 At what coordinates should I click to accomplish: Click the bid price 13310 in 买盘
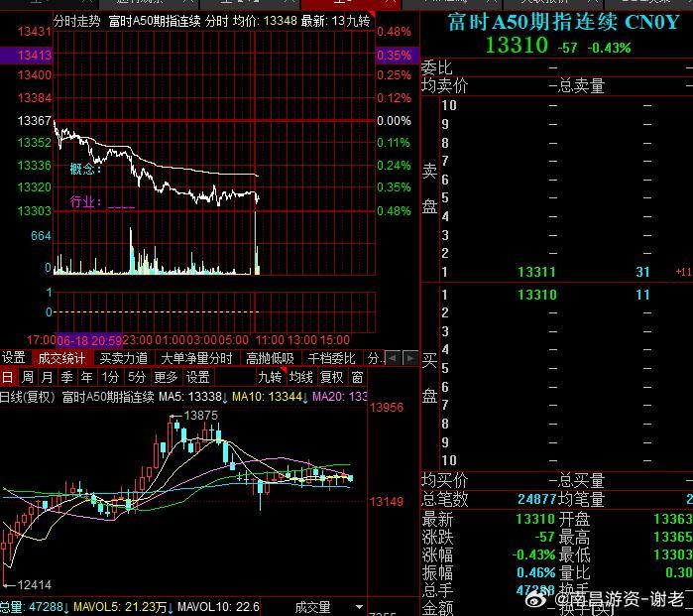click(537, 295)
